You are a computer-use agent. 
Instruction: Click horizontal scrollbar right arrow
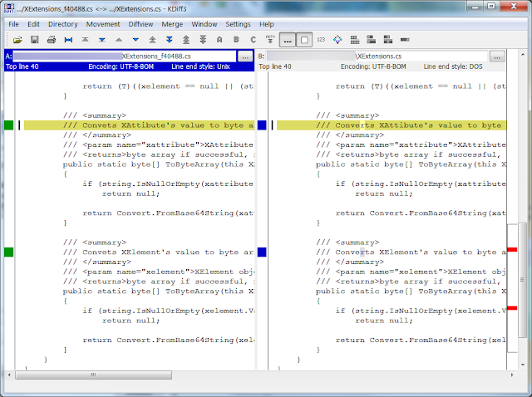click(x=512, y=375)
